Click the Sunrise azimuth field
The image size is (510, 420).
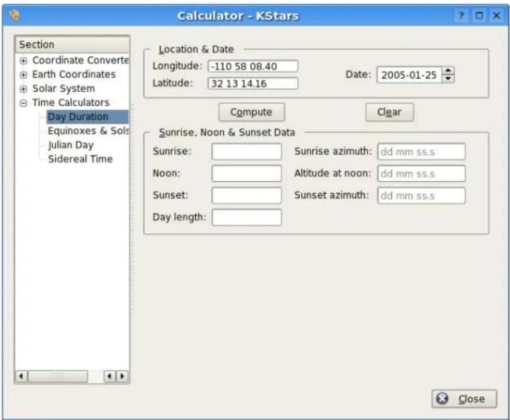(x=421, y=152)
